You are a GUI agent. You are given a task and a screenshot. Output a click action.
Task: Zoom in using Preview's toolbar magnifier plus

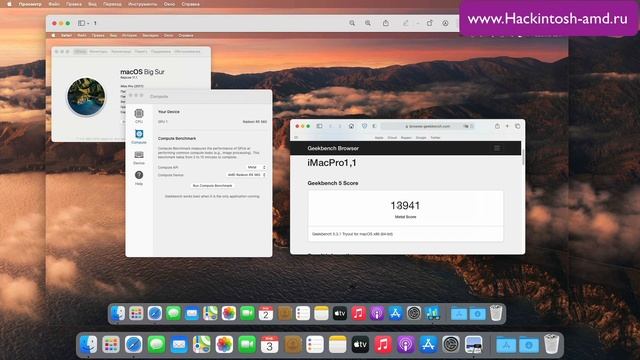tap(368, 23)
